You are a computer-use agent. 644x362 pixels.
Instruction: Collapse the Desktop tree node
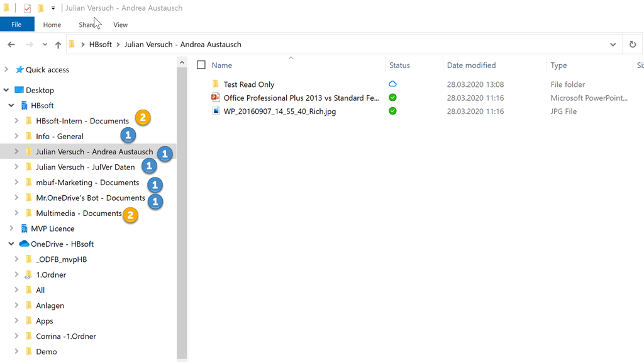point(6,90)
